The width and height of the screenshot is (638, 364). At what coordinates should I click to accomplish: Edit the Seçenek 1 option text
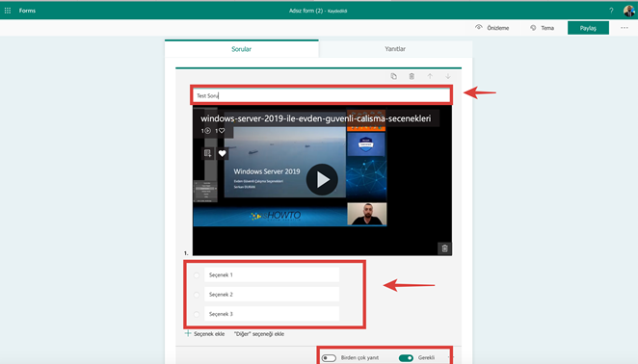coord(272,275)
